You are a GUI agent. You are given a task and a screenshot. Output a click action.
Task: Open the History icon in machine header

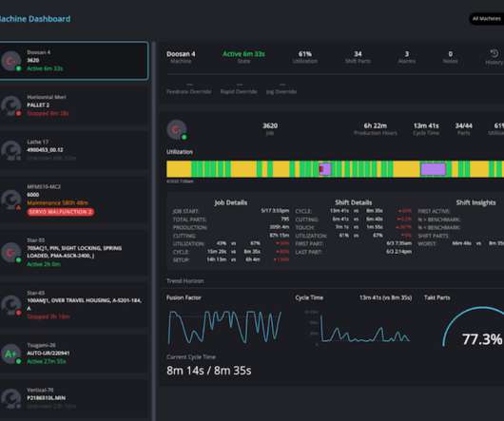click(494, 56)
